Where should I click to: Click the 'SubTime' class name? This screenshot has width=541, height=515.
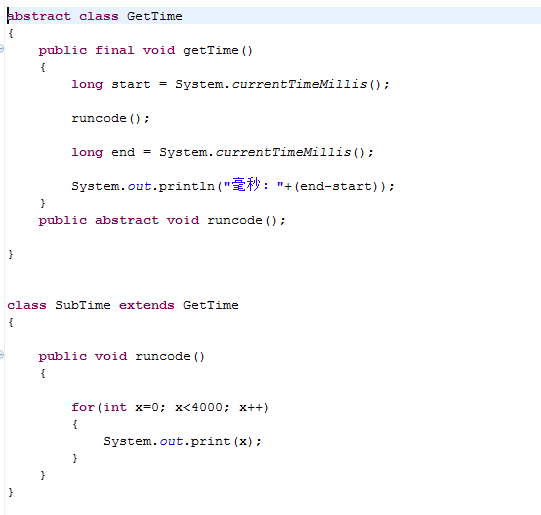pyautogui.click(x=83, y=305)
